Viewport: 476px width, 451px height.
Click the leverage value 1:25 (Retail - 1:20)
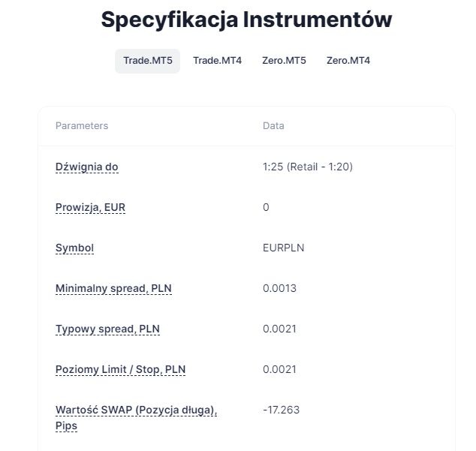(307, 167)
